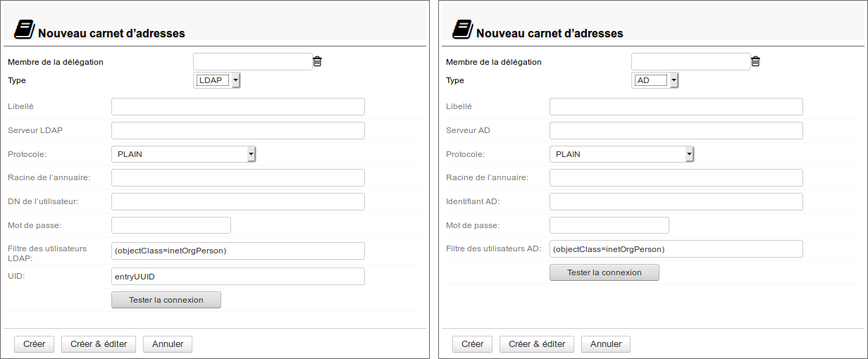Viewport: 868px width, 359px height.
Task: Expand Protocole dropdown in AD form
Action: pyautogui.click(x=621, y=154)
